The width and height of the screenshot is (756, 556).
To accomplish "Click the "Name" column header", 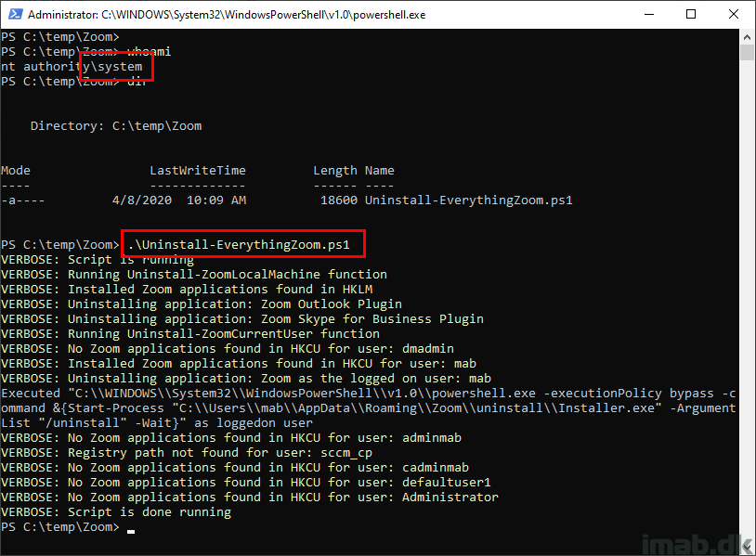I will click(380, 171).
